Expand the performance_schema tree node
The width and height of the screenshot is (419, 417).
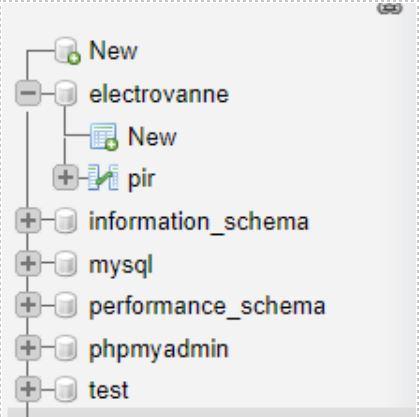click(28, 305)
